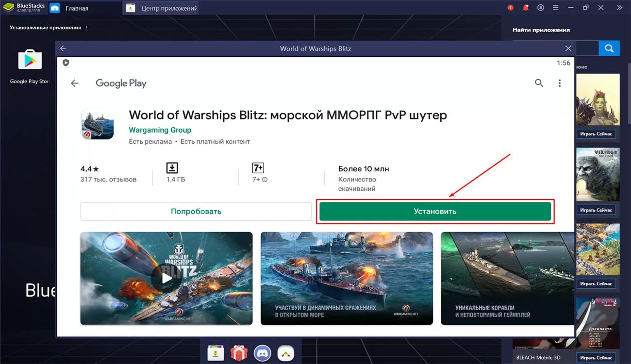The width and height of the screenshot is (631, 364).
Task: Open the screenshot captioned Участвуй в динамичных сражениях
Action: 347,278
